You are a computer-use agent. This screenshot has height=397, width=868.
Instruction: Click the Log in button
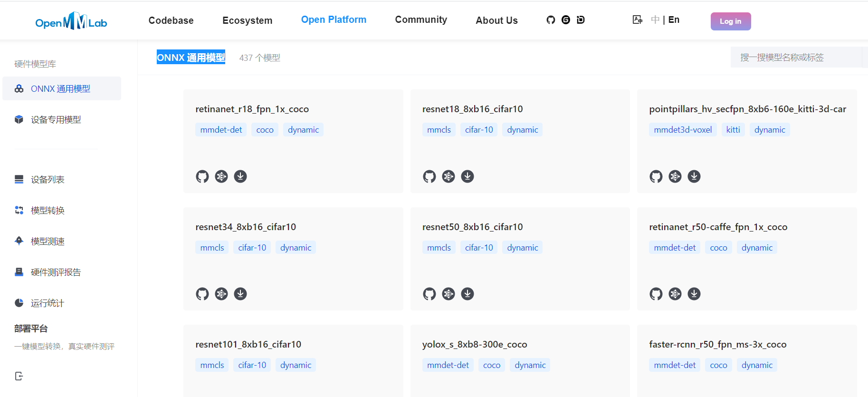(731, 21)
